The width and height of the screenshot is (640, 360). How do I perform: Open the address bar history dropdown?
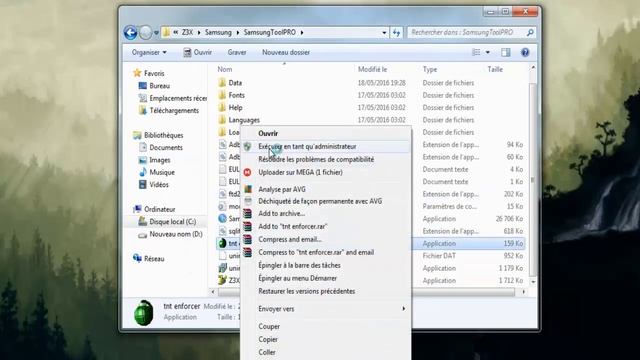(384, 33)
